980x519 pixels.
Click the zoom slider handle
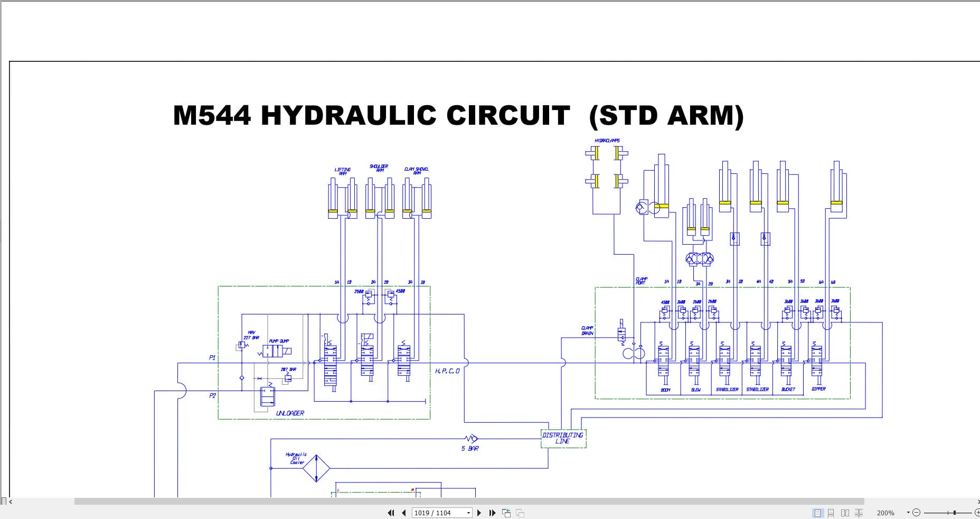tap(955, 513)
